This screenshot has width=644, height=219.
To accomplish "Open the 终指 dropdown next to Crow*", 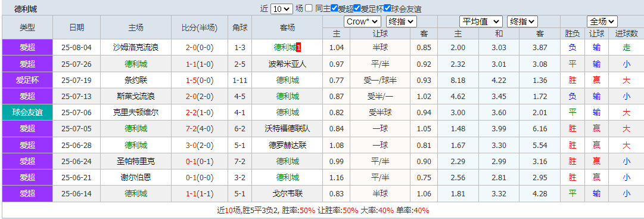I will (402, 22).
